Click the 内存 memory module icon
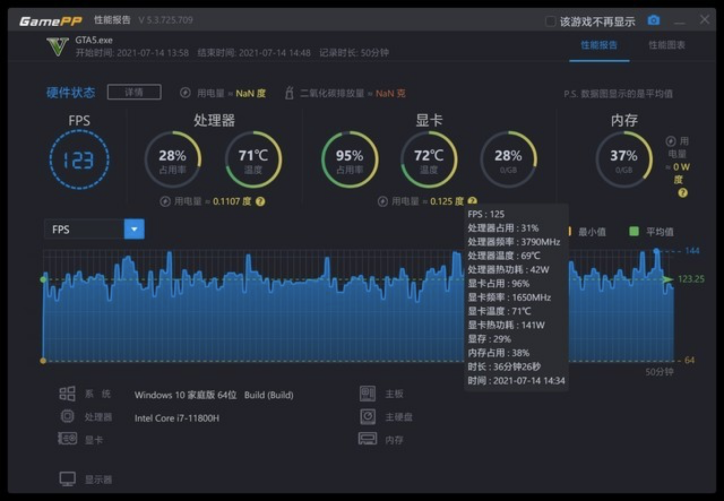 367,439
